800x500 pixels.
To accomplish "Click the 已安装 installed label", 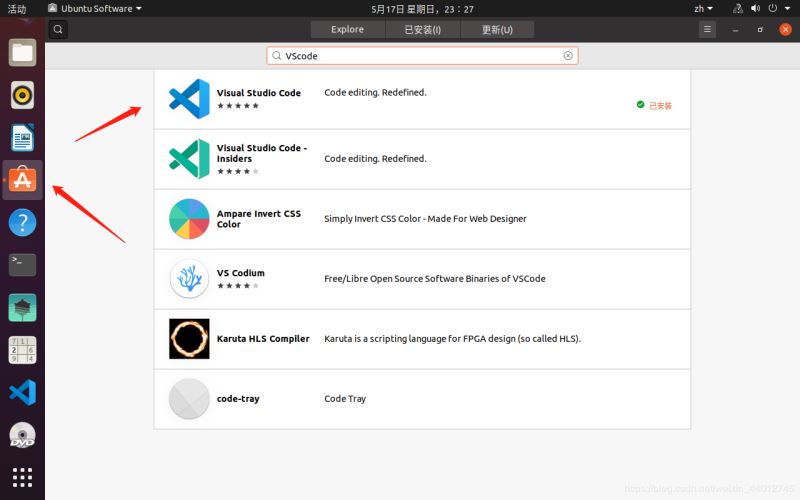I will coord(660,106).
